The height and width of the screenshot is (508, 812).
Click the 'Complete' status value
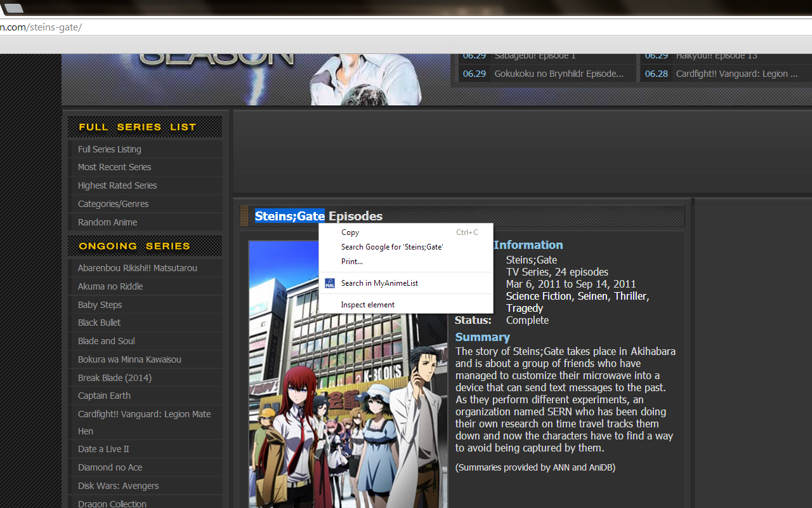[x=527, y=320]
